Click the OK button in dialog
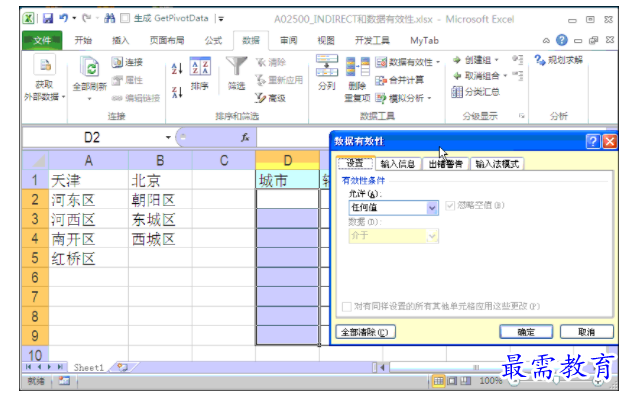Image resolution: width=623 pixels, height=398 pixels. [526, 332]
